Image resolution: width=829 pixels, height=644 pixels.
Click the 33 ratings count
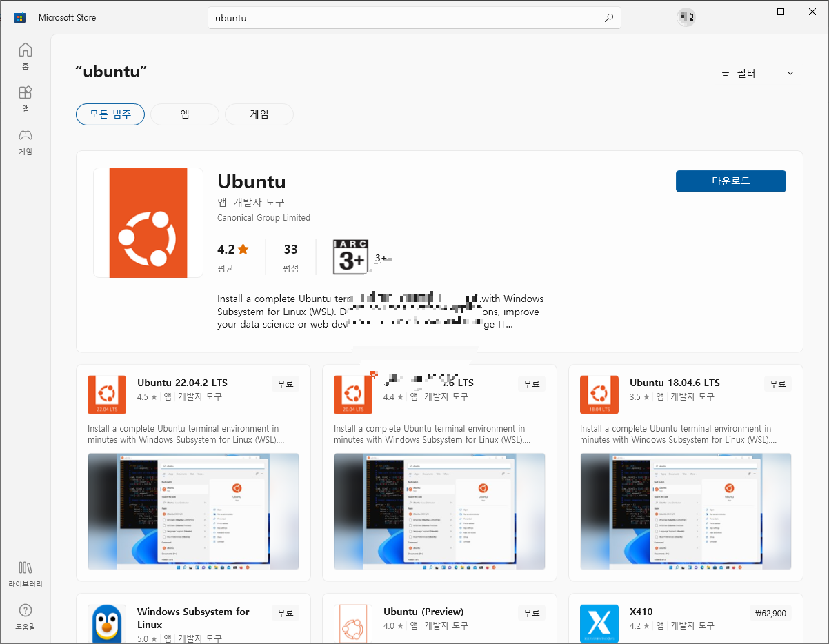290,250
